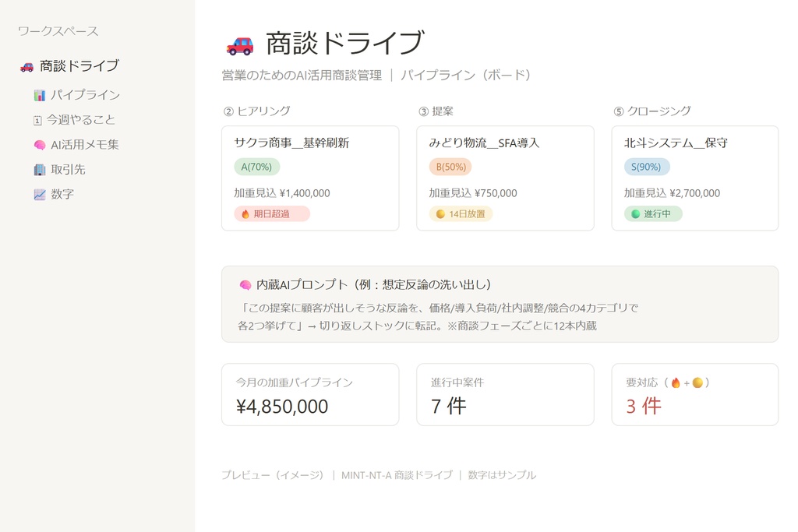Click the 内蔵AIプロンプト callout heading
This screenshot has height=532, width=798.
[x=373, y=285]
